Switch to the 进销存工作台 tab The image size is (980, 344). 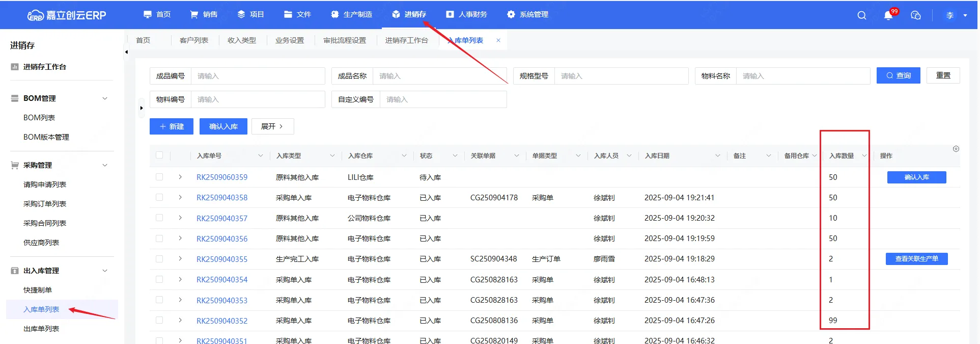pos(406,40)
